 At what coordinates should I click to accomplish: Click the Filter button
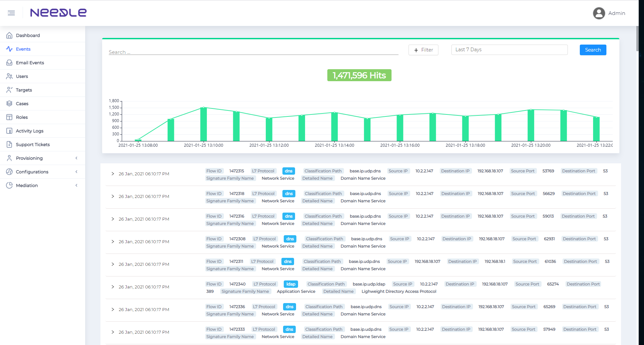(423, 50)
